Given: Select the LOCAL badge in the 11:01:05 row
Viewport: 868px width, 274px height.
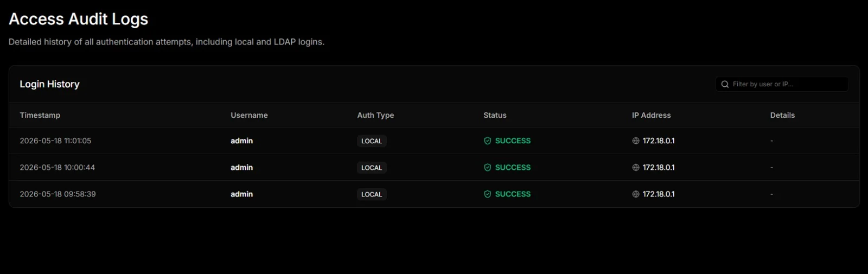Looking at the screenshot, I should pos(372,141).
